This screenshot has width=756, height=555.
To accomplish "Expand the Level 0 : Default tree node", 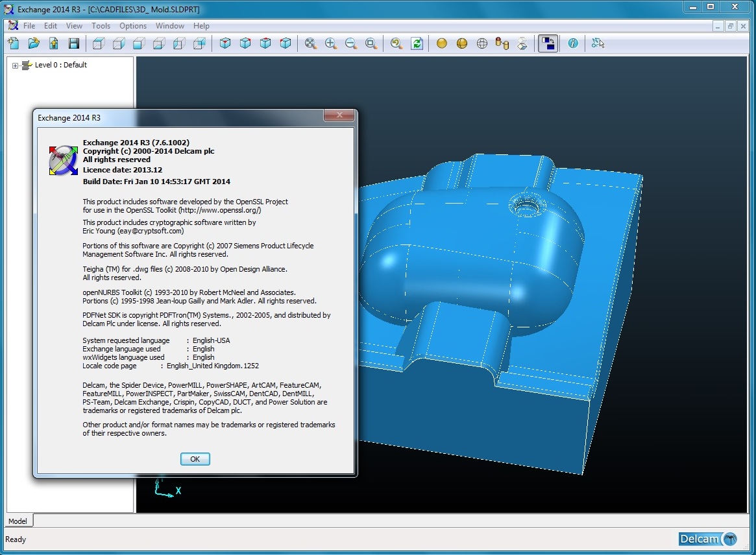I will coord(15,65).
